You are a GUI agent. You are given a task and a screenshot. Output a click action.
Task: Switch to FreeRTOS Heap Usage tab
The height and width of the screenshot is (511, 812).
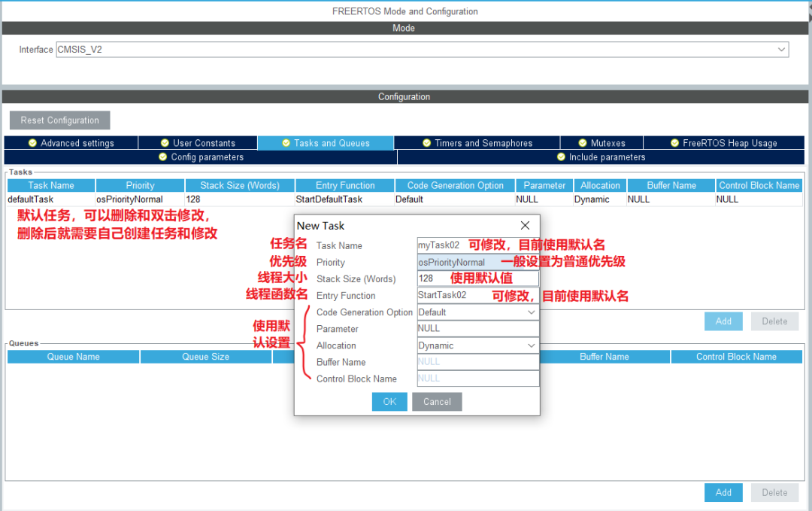724,143
